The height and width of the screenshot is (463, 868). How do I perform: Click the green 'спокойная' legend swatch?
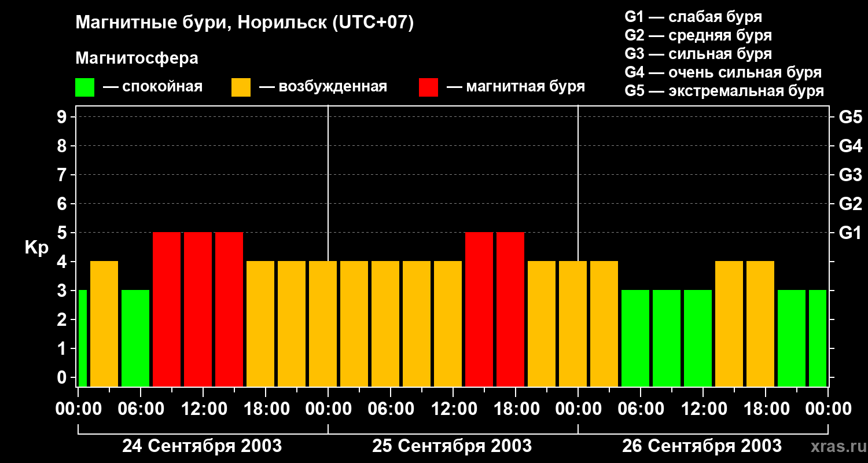click(x=84, y=87)
